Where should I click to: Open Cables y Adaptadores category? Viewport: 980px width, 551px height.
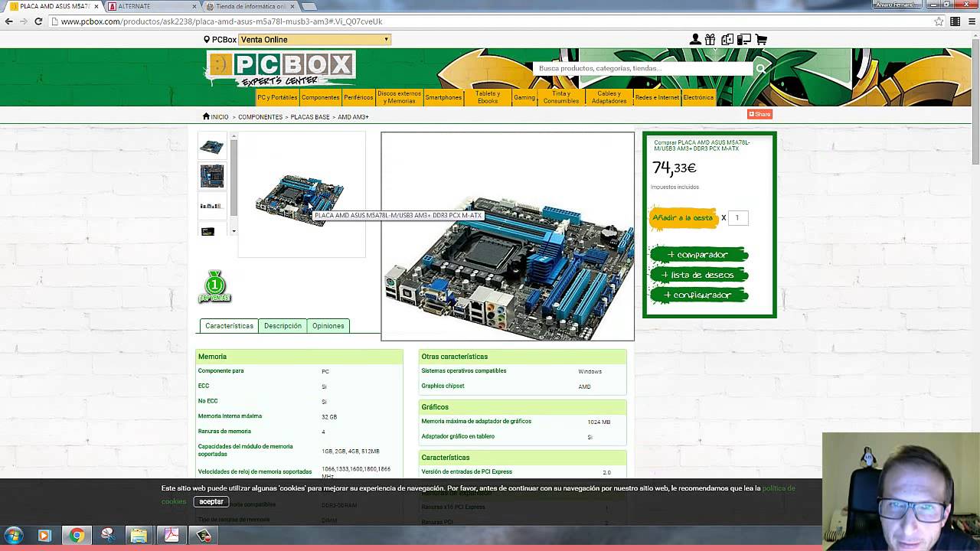click(609, 97)
